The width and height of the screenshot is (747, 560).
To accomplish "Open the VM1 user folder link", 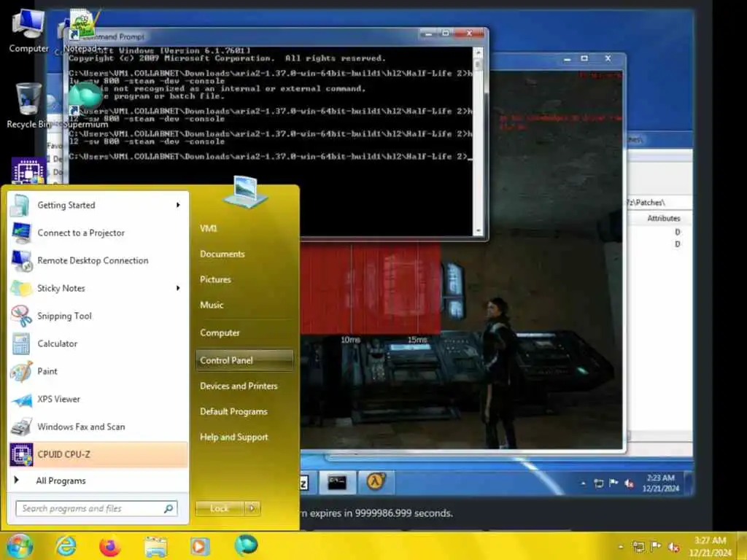I will 208,228.
